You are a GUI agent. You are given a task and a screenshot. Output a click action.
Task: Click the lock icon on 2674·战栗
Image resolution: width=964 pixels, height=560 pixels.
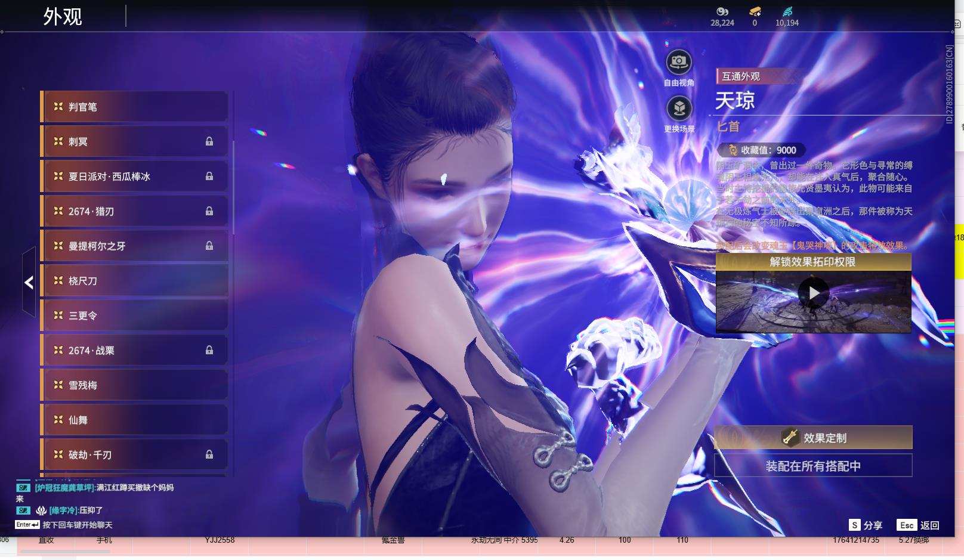209,350
